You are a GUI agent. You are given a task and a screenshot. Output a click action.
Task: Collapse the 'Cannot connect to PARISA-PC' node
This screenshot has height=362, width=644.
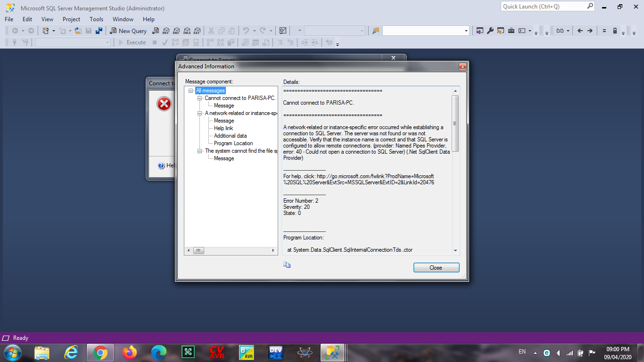coord(200,98)
